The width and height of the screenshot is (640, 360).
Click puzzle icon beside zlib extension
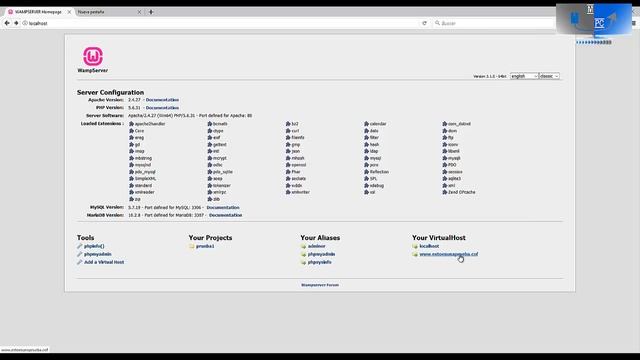point(210,199)
